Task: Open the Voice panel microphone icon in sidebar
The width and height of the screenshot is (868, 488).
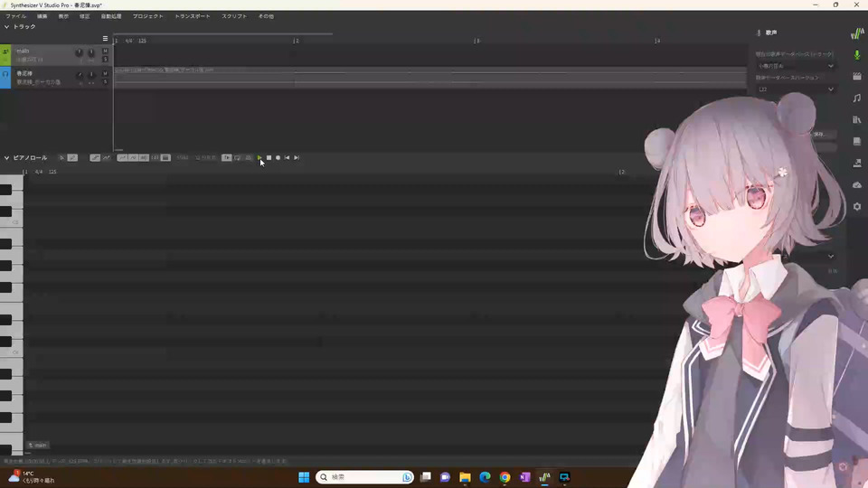Action: click(x=857, y=55)
